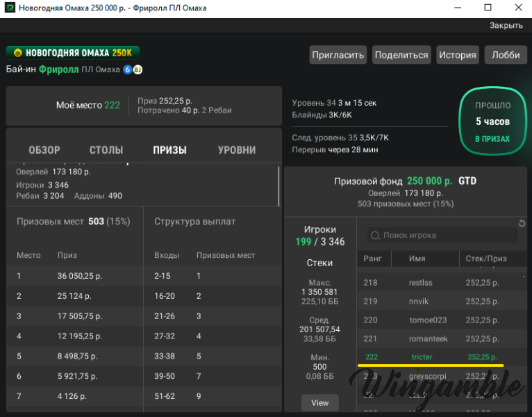Select the Призы tab
The width and height of the screenshot is (532, 417).
tap(170, 150)
